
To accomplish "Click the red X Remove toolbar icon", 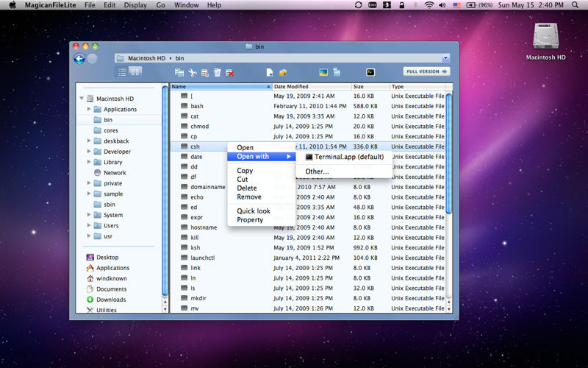I will [229, 73].
